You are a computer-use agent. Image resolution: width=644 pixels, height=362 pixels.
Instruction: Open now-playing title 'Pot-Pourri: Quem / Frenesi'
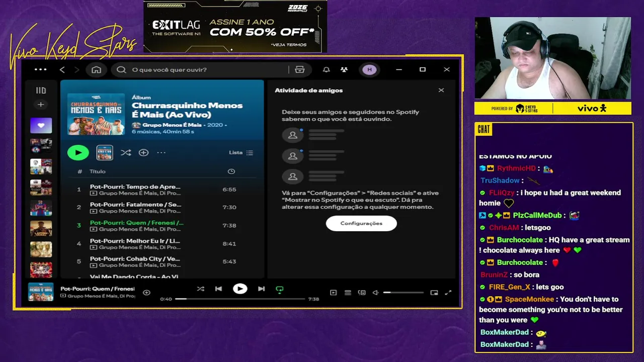(x=98, y=289)
